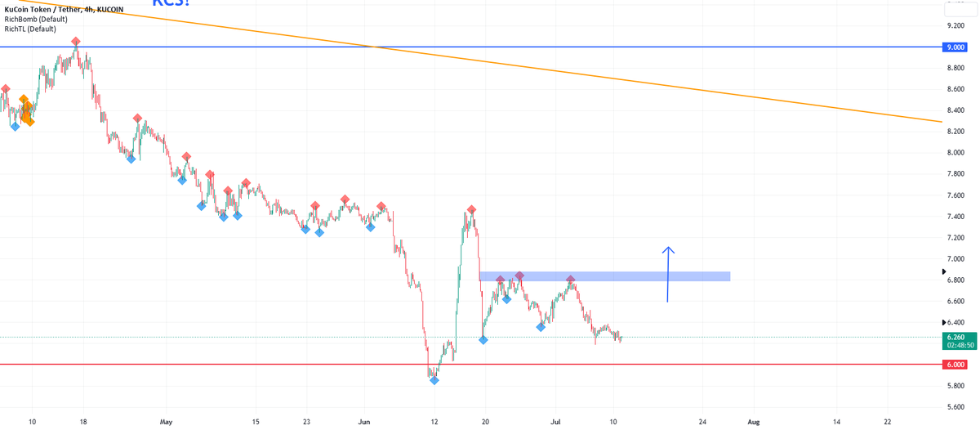
Task: Select the RichTL (Default) indicator label
Action: pyautogui.click(x=30, y=29)
